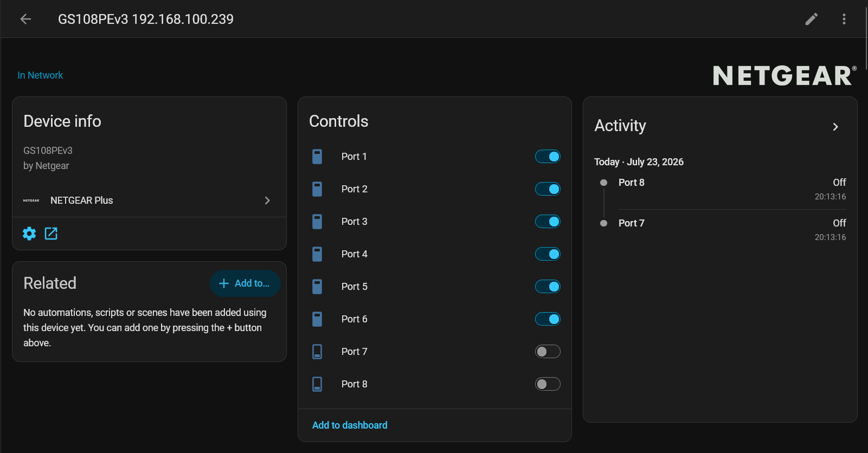Click the small NETGEAR integration logo

coord(31,200)
